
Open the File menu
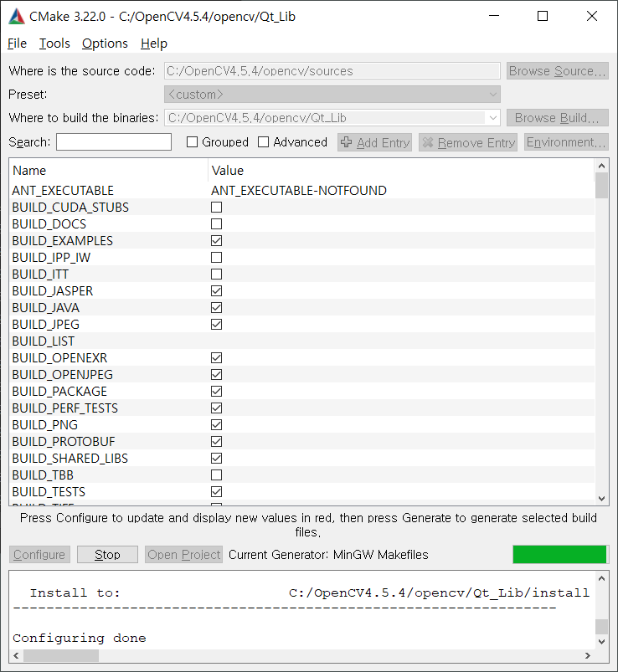click(x=17, y=44)
